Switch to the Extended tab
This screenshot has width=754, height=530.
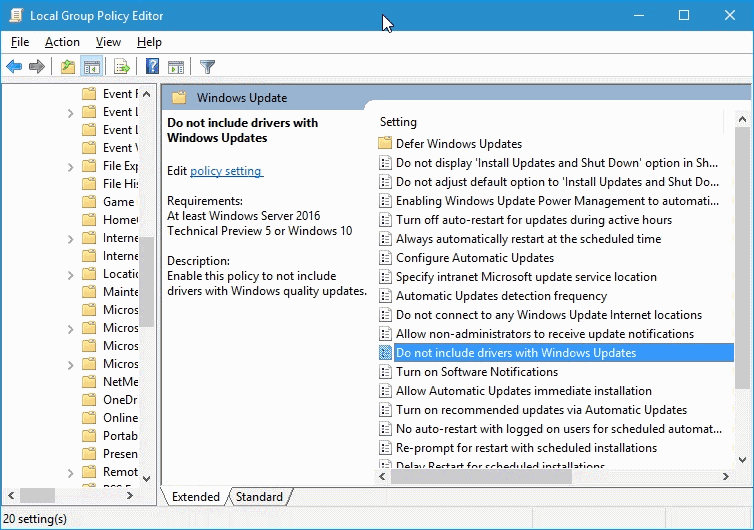pos(195,496)
